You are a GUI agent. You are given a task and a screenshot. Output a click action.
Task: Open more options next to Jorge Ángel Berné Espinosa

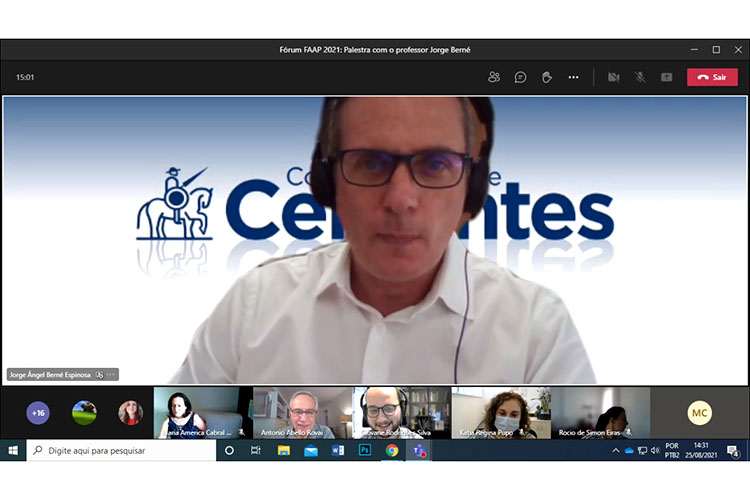pyautogui.click(x=111, y=375)
